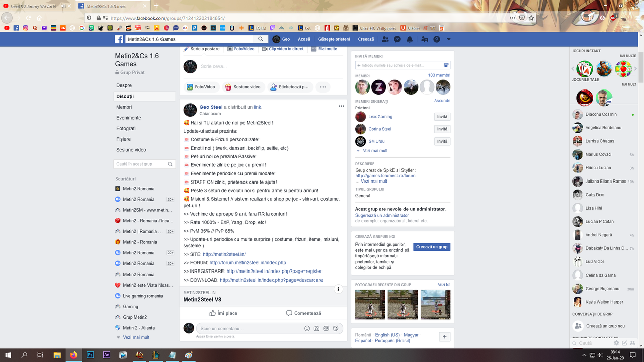This screenshot has width=644, height=362.
Task: Click Geo Steel author name on post
Action: [211, 107]
